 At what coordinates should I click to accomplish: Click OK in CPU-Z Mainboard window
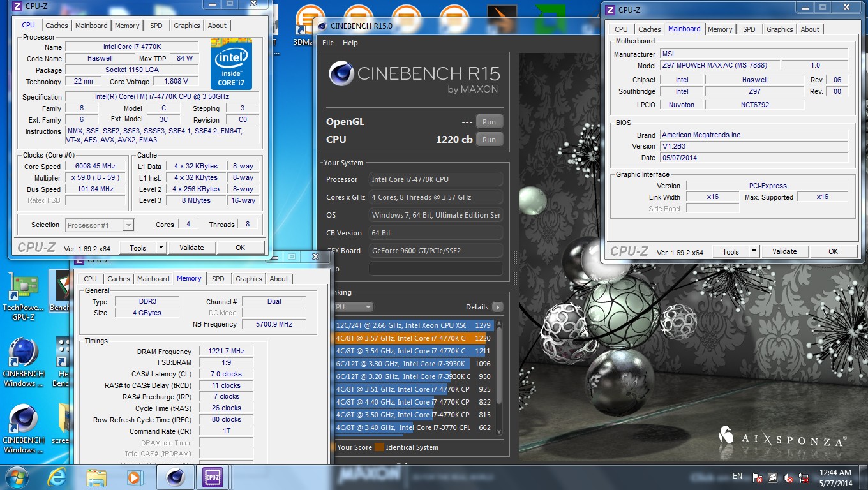[833, 251]
